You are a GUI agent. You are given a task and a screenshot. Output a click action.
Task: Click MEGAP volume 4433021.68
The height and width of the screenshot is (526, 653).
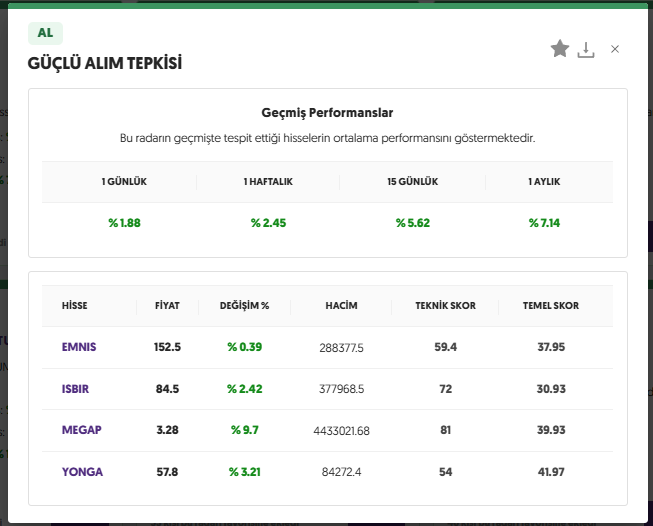click(341, 431)
